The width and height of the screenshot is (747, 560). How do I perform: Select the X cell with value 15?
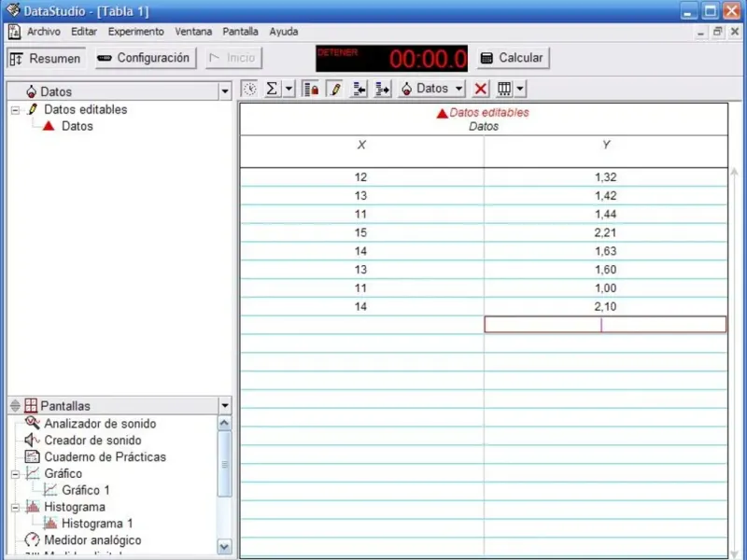[x=361, y=232]
